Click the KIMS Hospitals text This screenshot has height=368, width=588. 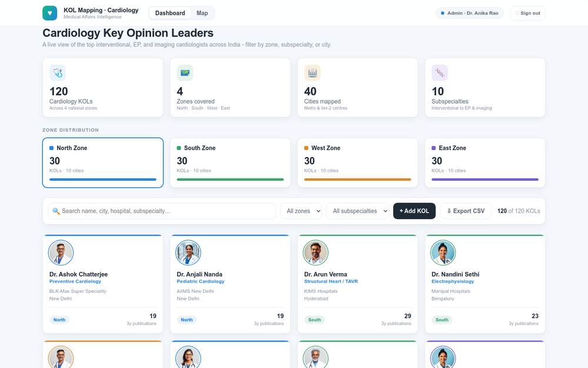pyautogui.click(x=321, y=291)
